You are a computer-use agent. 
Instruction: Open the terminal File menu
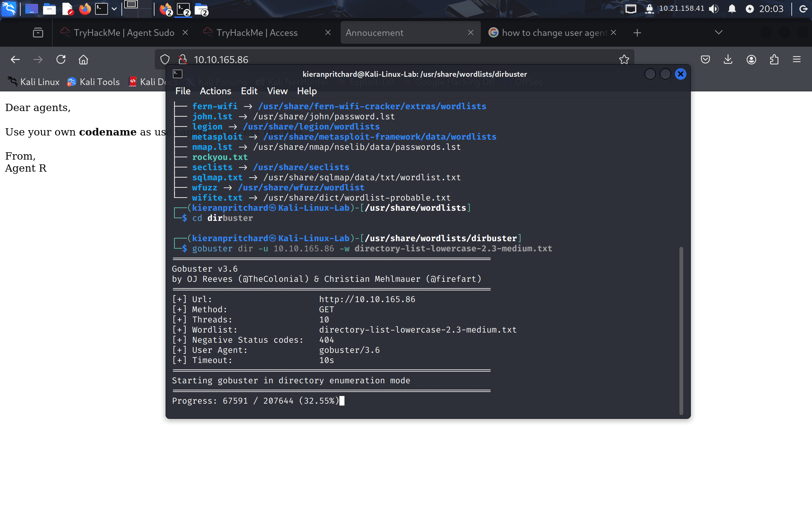pyautogui.click(x=183, y=91)
